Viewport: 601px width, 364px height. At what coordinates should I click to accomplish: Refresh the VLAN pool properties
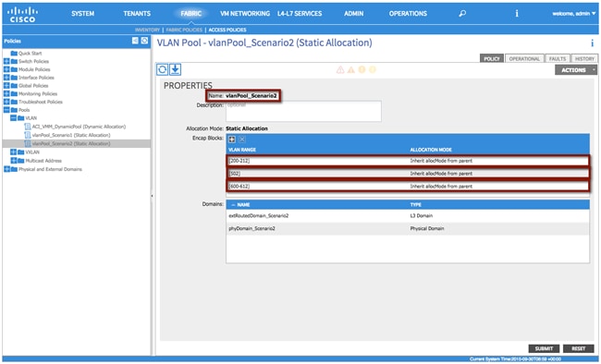tap(162, 69)
